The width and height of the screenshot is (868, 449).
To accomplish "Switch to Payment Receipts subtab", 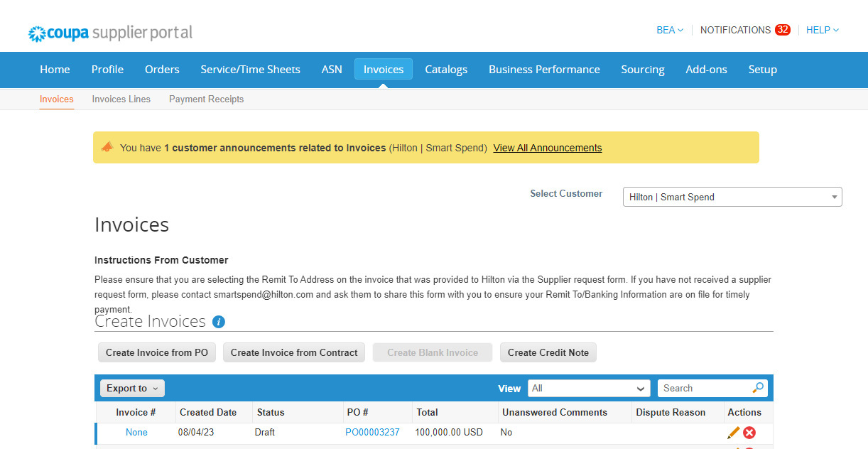I will click(x=206, y=99).
